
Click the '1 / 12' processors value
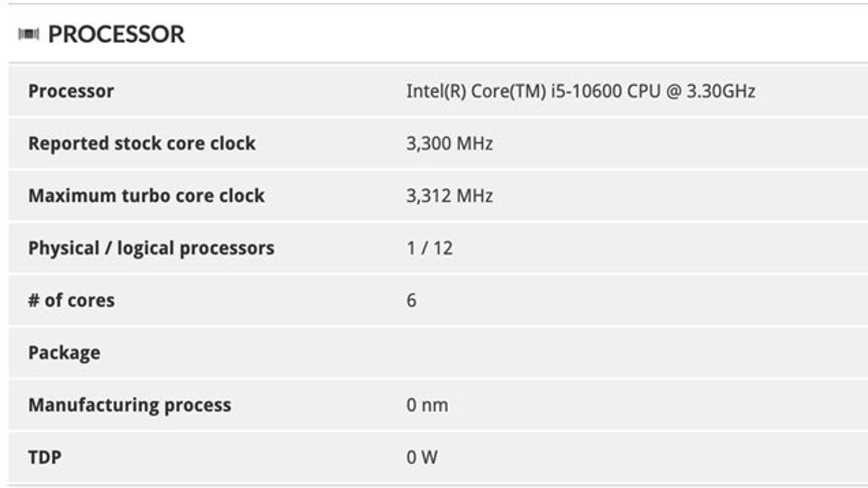click(429, 248)
